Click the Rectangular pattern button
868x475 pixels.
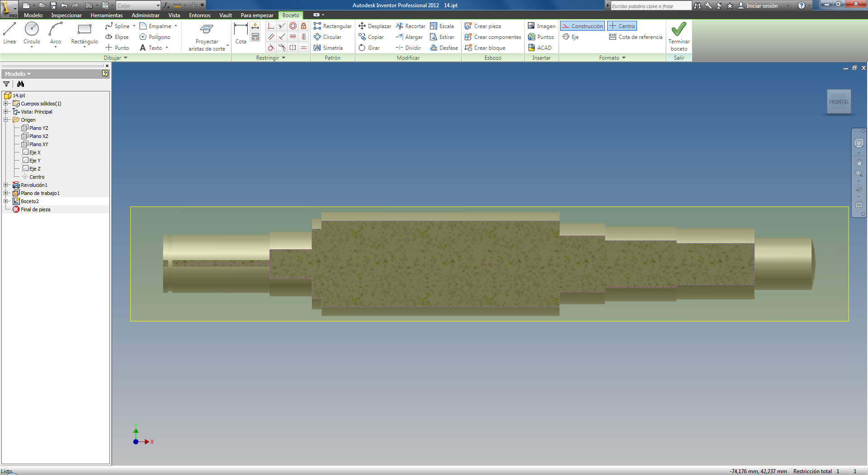(333, 26)
